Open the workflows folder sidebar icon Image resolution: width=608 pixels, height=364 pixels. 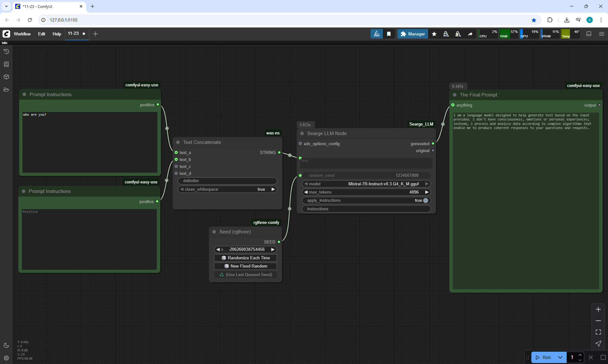(x=6, y=89)
